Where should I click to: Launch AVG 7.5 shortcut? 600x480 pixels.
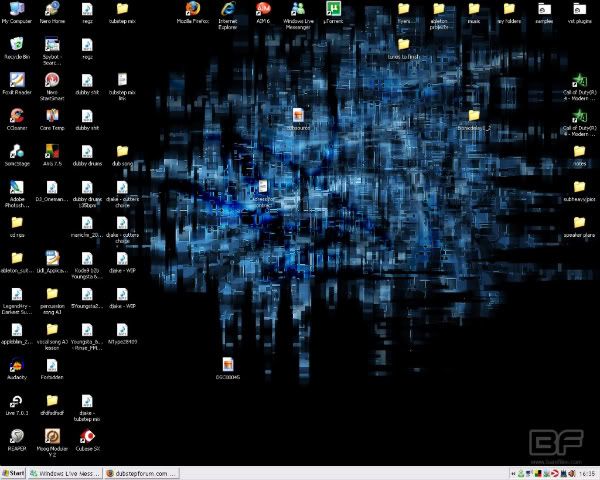point(52,155)
